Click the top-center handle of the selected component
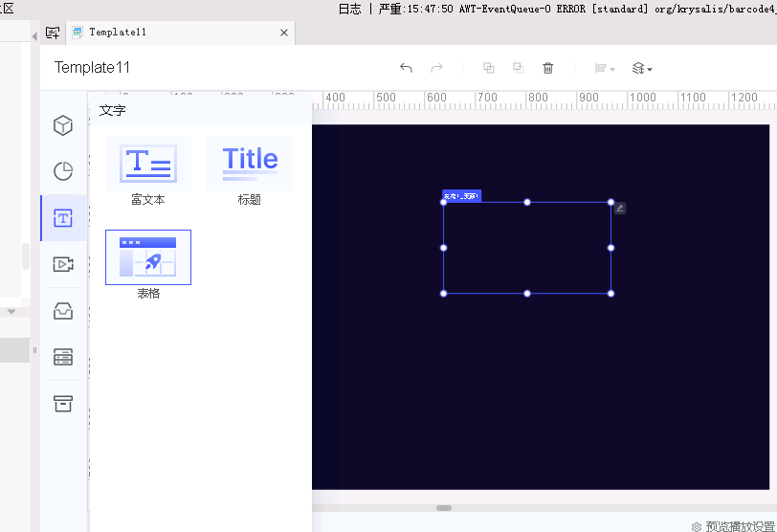777x532 pixels. click(527, 202)
